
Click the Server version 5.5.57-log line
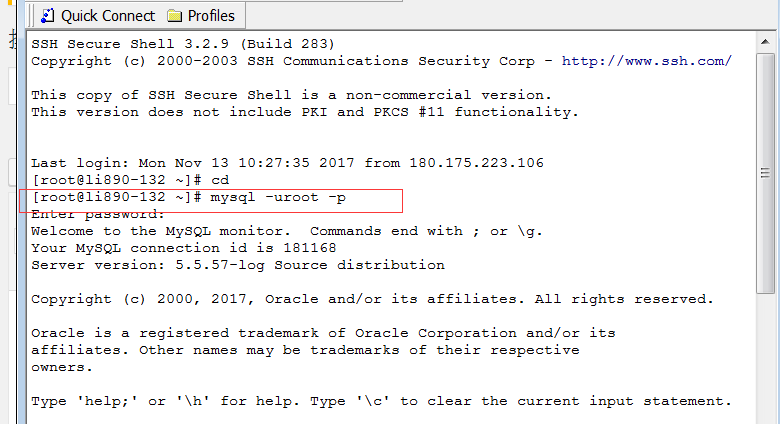click(x=238, y=265)
